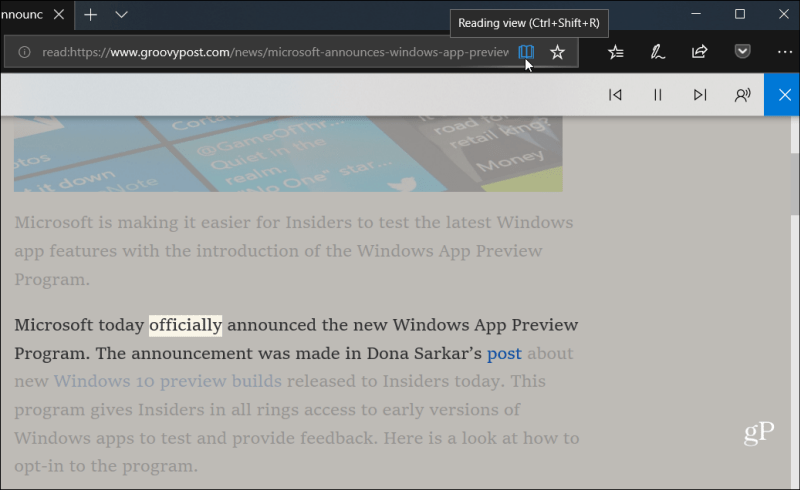The image size is (800, 490).
Task: Select the groovyPost article tab
Action: pyautogui.click(x=22, y=14)
